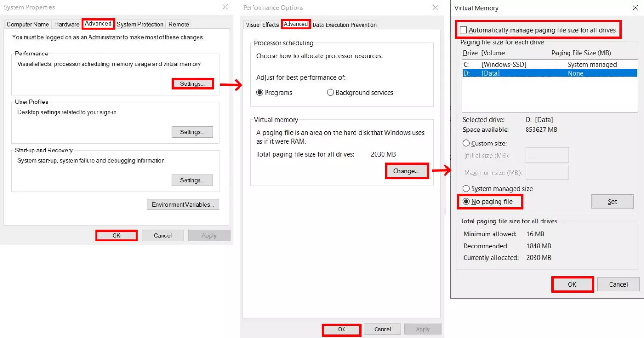This screenshot has height=338, width=644.
Task: Switch to the Computer Name tab
Action: [x=28, y=24]
